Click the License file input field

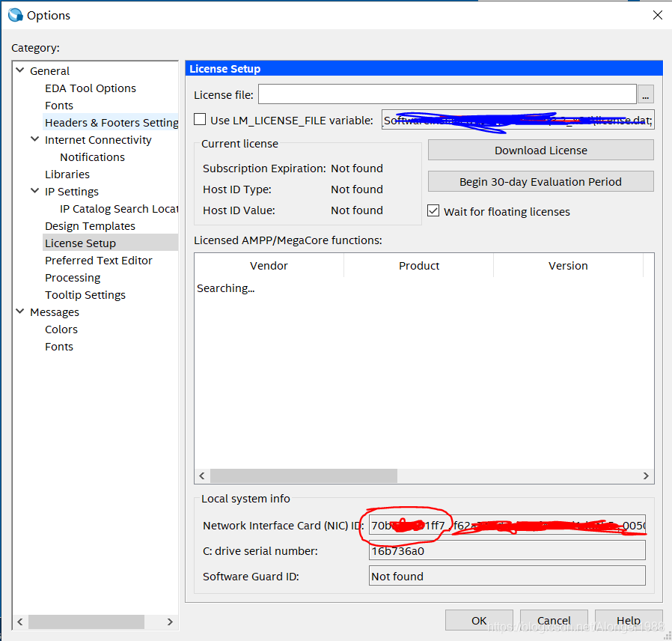click(x=447, y=94)
